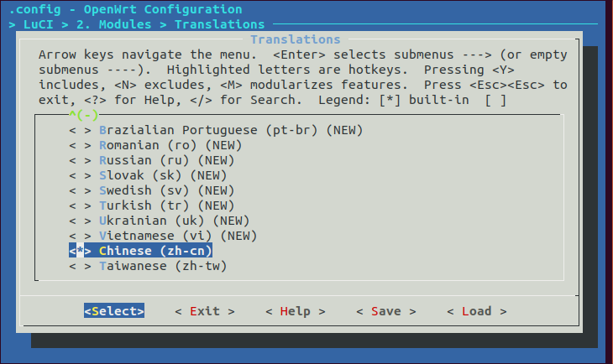
Task: Toggle the Swedish (sv) selection box
Action: [80, 190]
